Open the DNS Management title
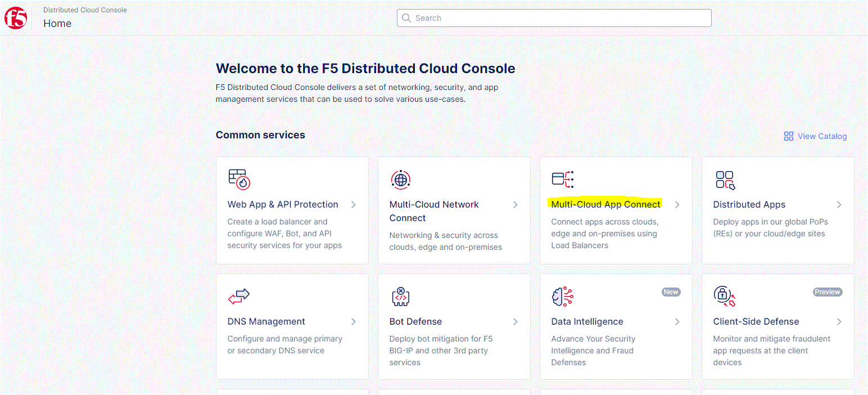 coord(266,322)
